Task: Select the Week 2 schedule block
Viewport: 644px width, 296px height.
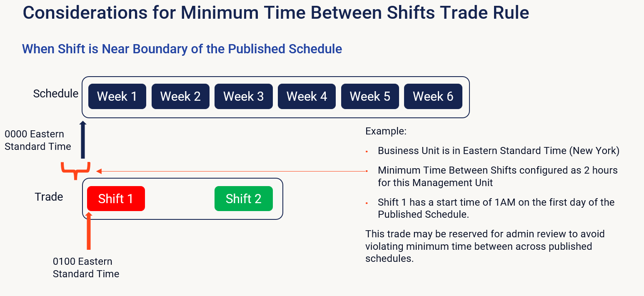Action: click(180, 97)
